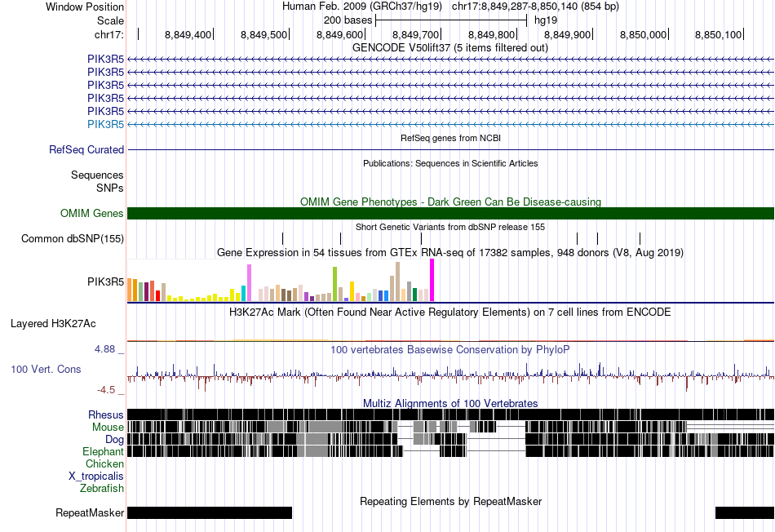Image resolution: width=775 pixels, height=532 pixels.
Task: Select the Chicken species label
Action: point(104,463)
